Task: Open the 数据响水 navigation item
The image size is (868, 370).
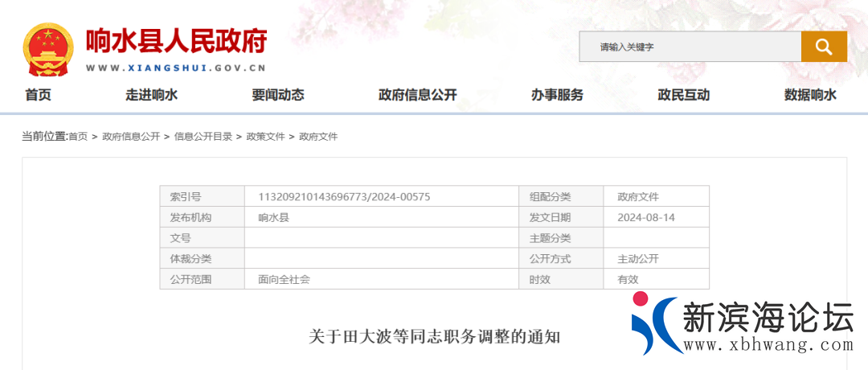Action: [x=810, y=95]
